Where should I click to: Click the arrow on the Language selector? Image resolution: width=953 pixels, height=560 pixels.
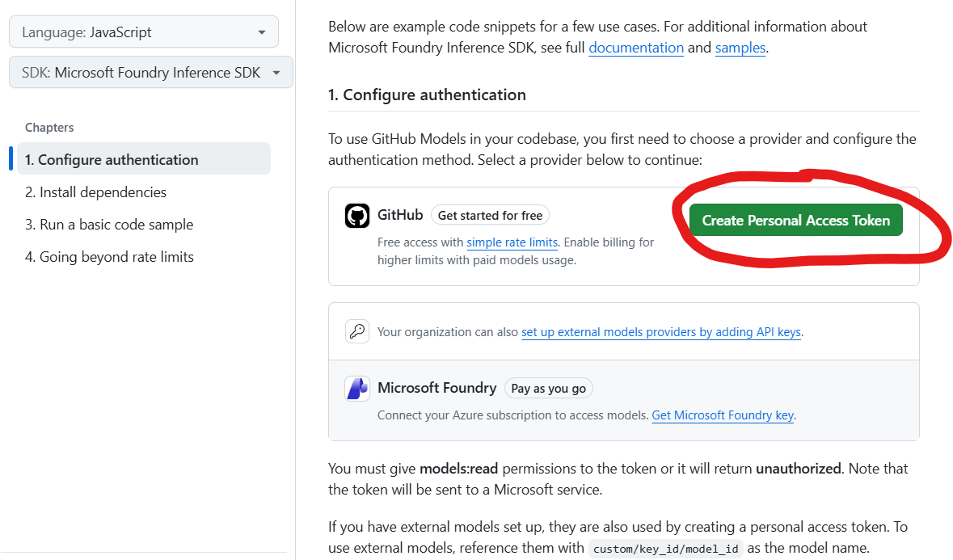pos(262,33)
